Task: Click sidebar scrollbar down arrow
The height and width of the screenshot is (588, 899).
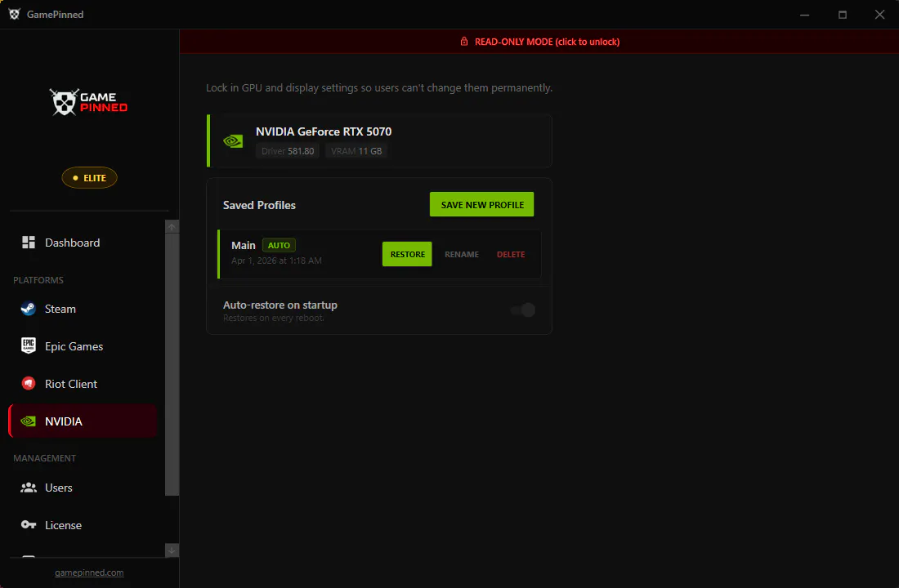Action: click(172, 550)
